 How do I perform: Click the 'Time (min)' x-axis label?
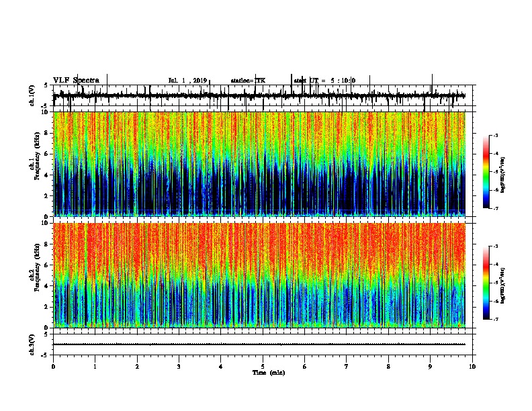tap(269, 372)
